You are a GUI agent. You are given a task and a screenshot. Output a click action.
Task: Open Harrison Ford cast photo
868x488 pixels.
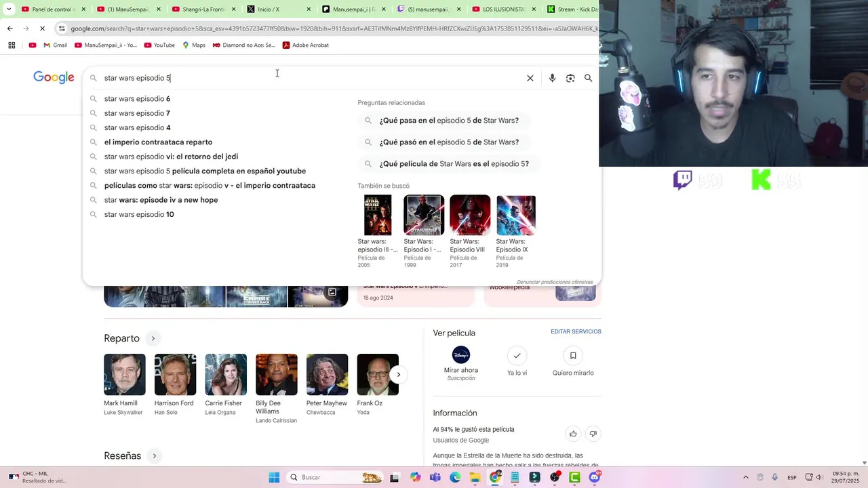(x=175, y=374)
